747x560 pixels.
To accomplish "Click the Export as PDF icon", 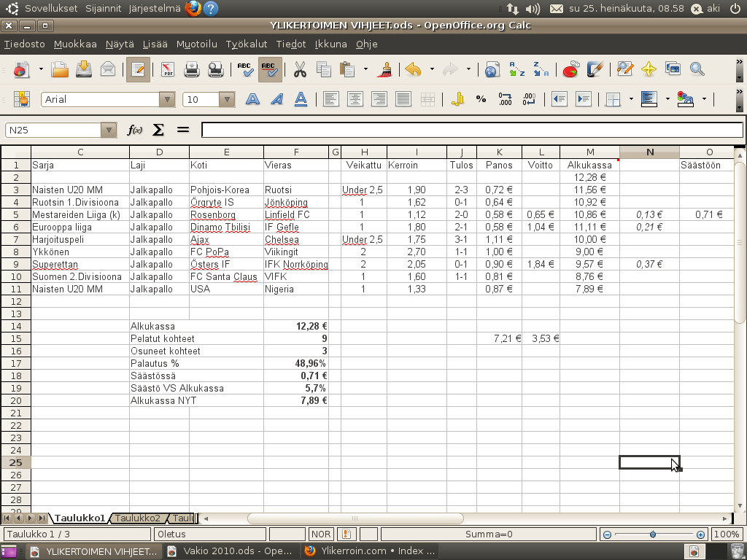I will (168, 70).
